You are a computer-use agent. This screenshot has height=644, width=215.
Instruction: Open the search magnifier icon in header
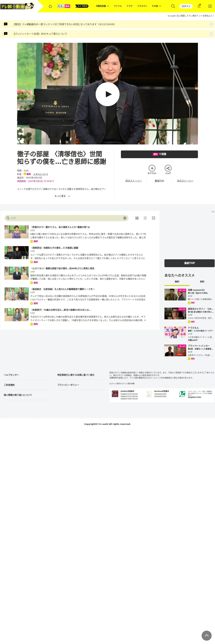tap(173, 6)
